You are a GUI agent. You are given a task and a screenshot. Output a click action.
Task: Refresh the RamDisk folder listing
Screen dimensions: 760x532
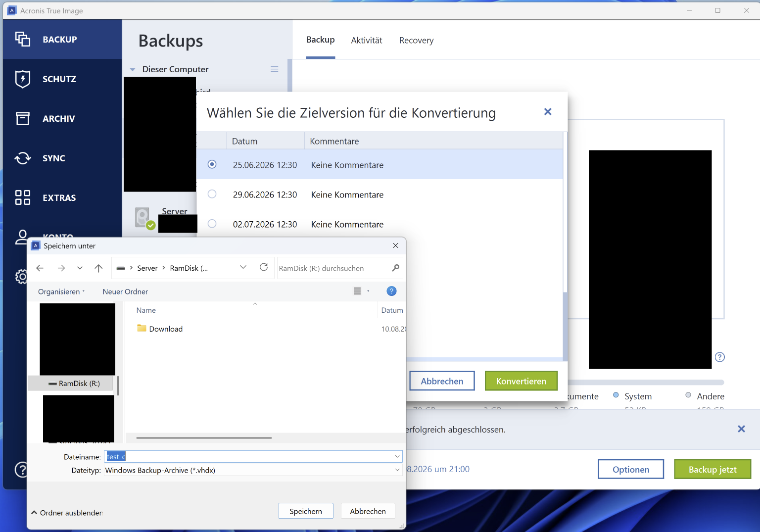point(264,267)
